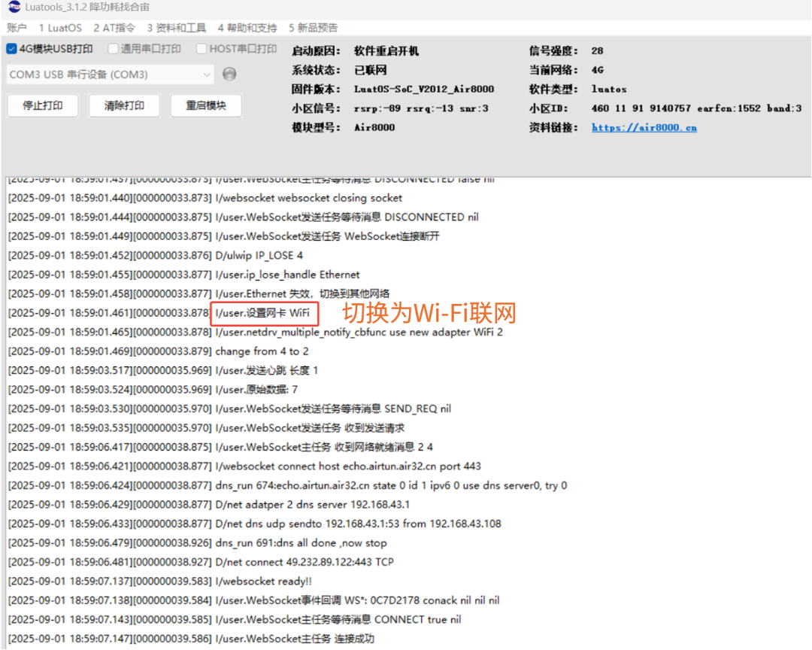Click the WebSocket主任务 连接成功 log entry
This screenshot has height=650, width=812.
pos(191,639)
